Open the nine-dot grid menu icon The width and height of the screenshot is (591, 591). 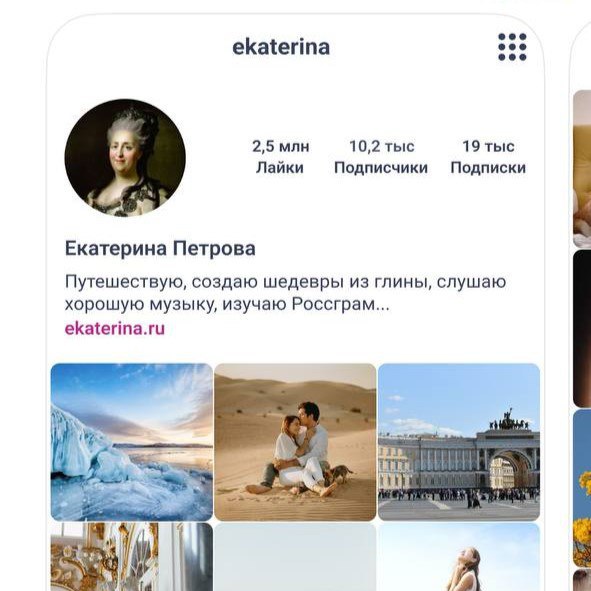pyautogui.click(x=512, y=47)
